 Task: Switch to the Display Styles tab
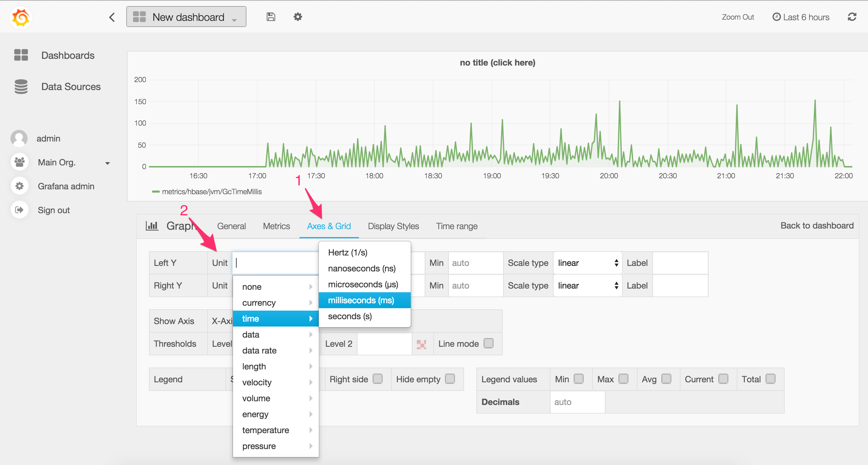(x=393, y=226)
